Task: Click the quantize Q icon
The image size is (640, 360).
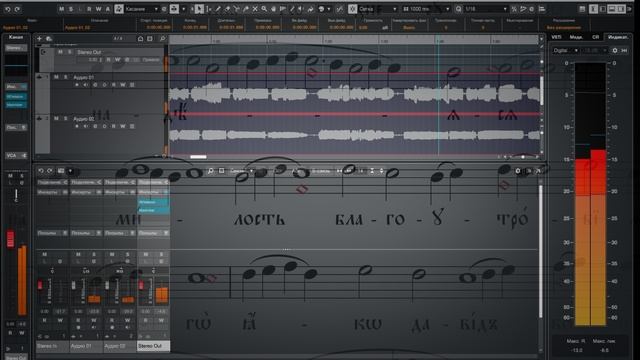Action: [458, 9]
